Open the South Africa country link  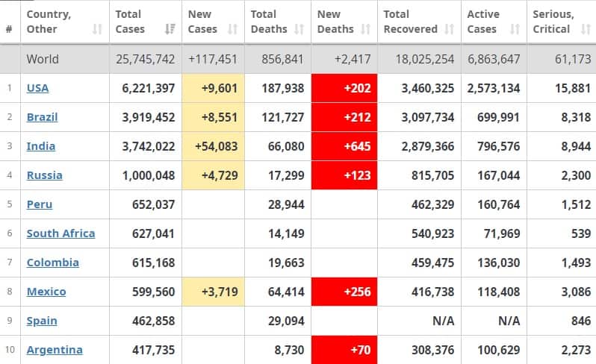pos(60,233)
